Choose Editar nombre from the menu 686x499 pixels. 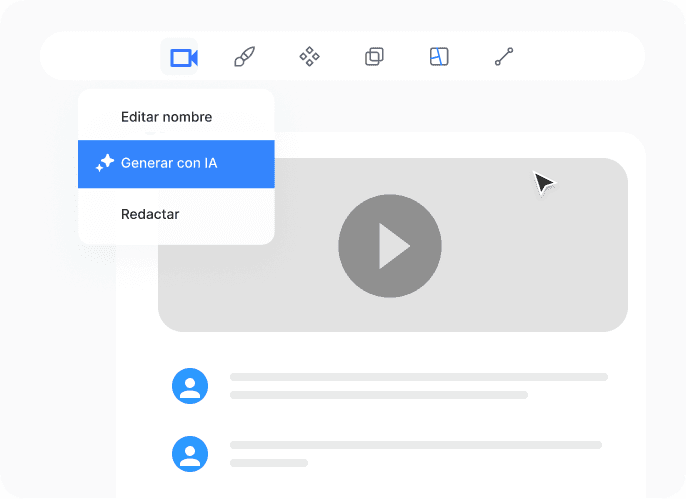pos(176,117)
